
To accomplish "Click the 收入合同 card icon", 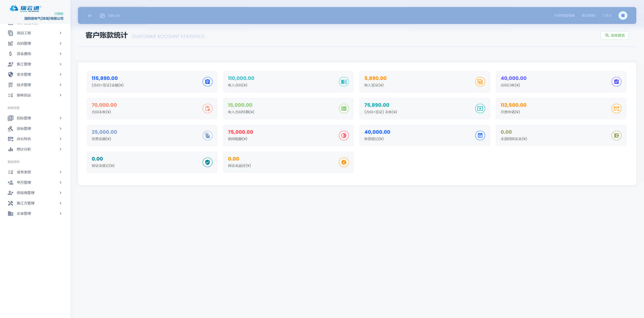I will pyautogui.click(x=343, y=82).
